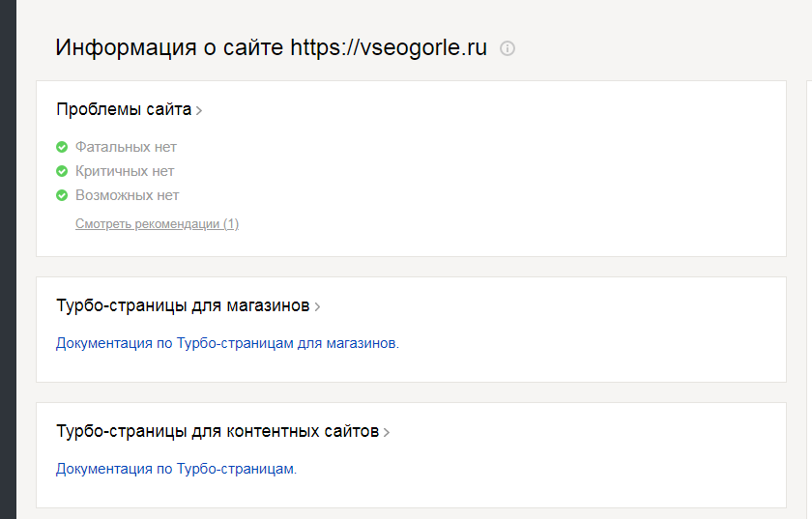Open the Смотреть рекомендации (1) link

tap(157, 224)
